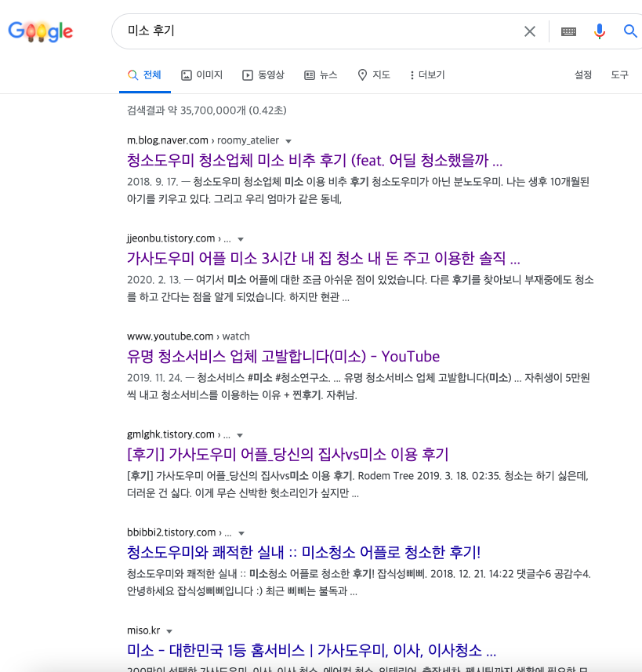Click the snippet dated 2020. 2. 13.
Image resolution: width=642 pixels, height=672 pixels.
pyautogui.click(x=360, y=289)
